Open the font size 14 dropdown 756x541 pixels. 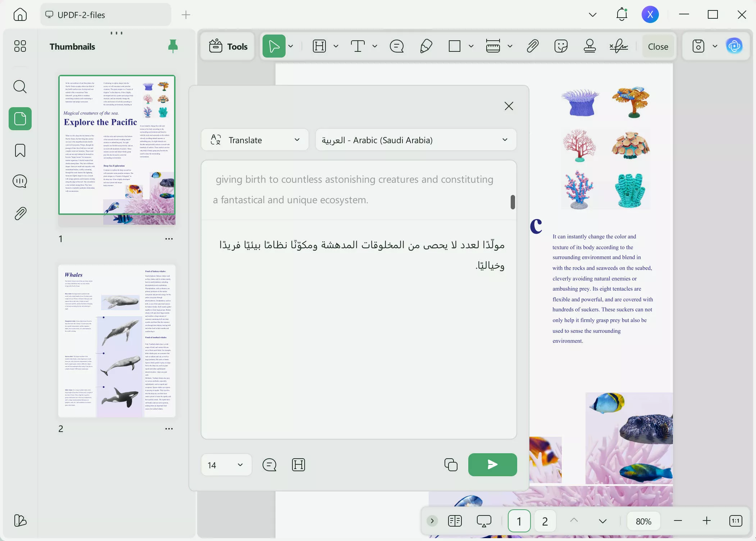pyautogui.click(x=226, y=465)
